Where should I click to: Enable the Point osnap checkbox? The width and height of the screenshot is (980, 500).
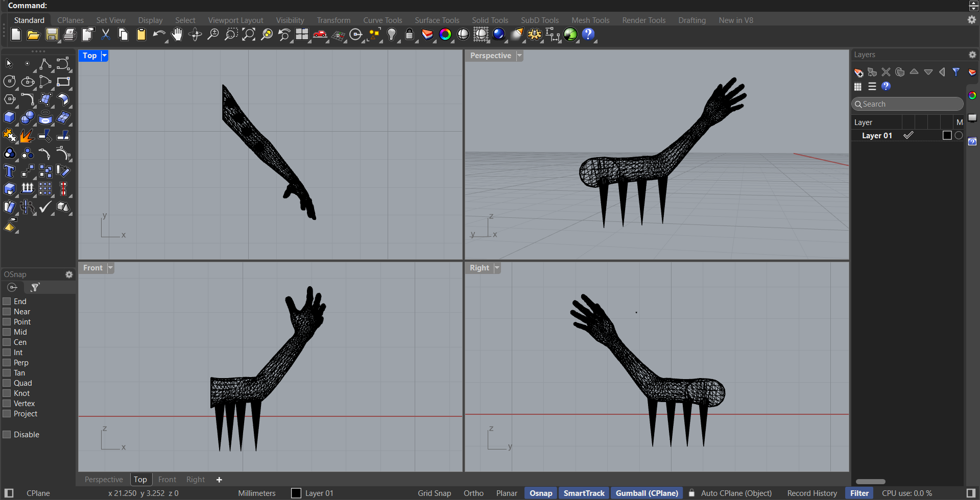[x=7, y=322]
